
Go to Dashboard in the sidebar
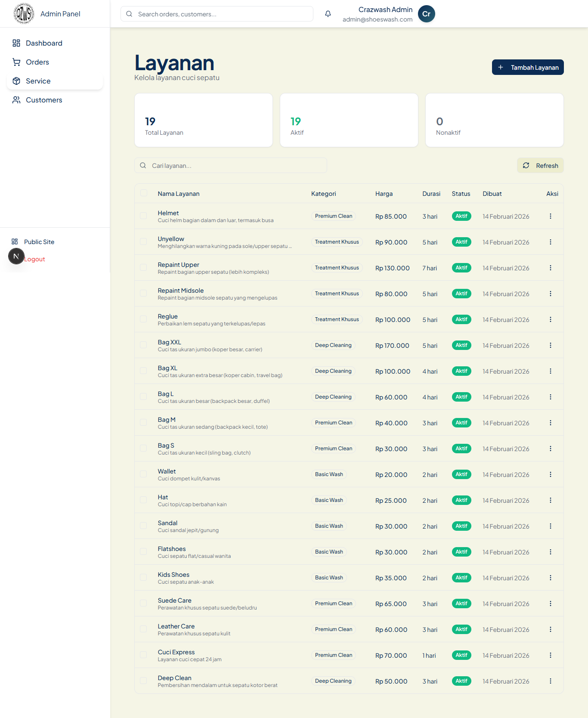point(55,43)
